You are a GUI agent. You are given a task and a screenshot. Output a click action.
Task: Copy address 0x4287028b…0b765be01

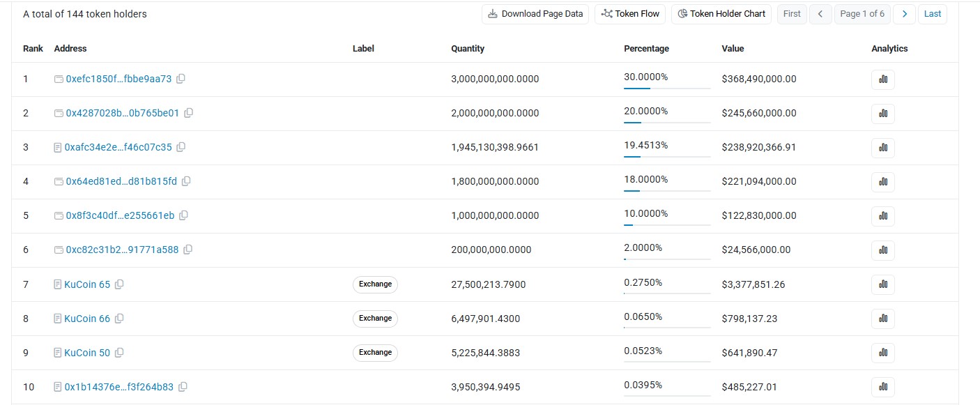[188, 113]
